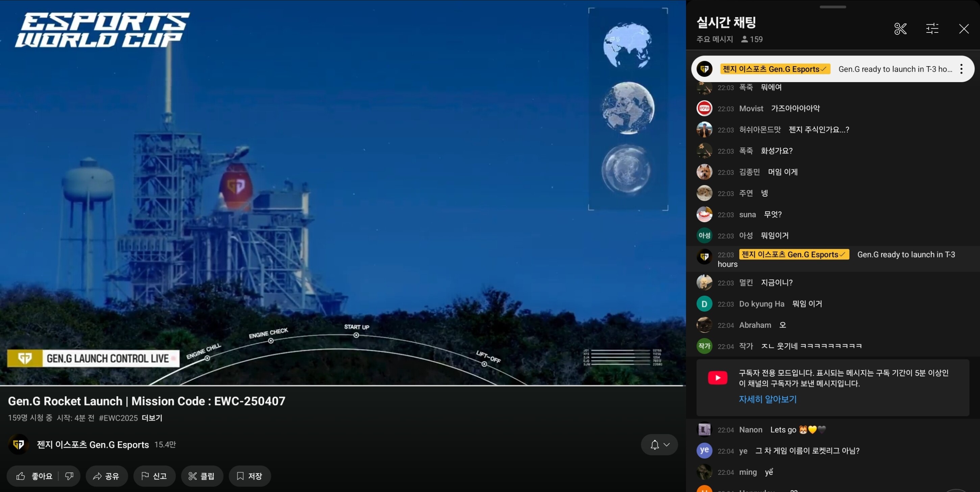The image size is (980, 492).
Task: Open chat filter settings sliders icon
Action: (932, 28)
